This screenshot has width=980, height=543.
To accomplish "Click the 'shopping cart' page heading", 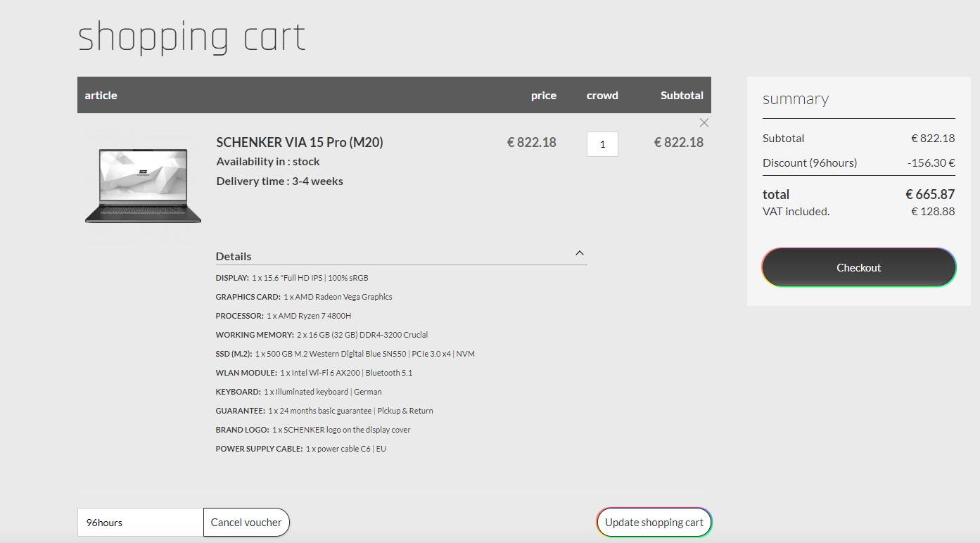I will point(191,38).
